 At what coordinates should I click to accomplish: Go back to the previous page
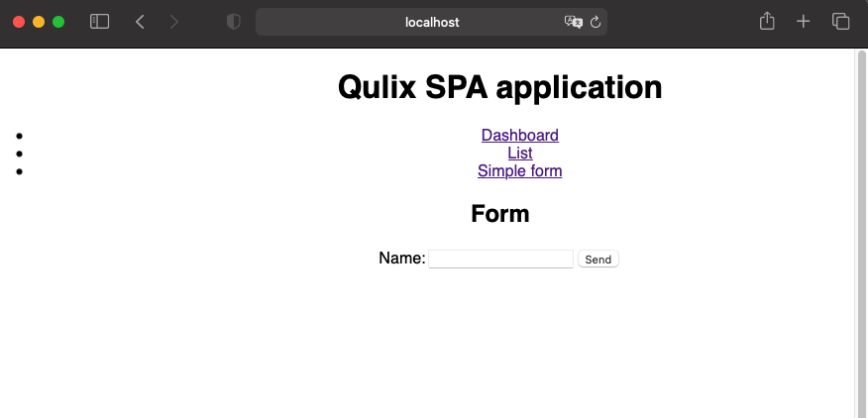click(x=140, y=22)
